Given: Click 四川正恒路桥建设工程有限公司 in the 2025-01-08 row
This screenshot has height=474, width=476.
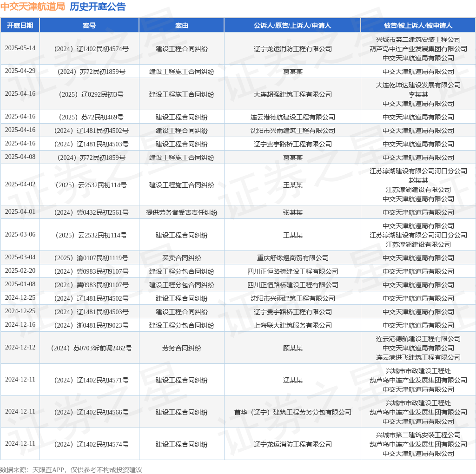Looking at the screenshot, I should coord(293,285).
